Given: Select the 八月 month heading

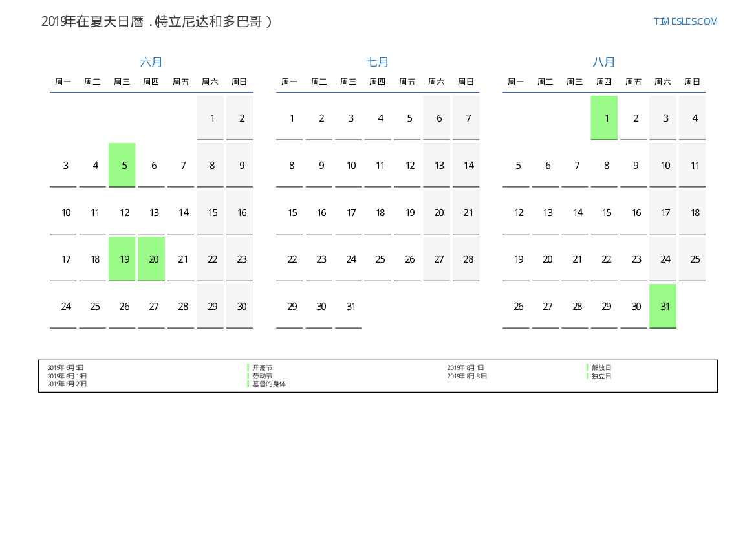Looking at the screenshot, I should pos(604,62).
